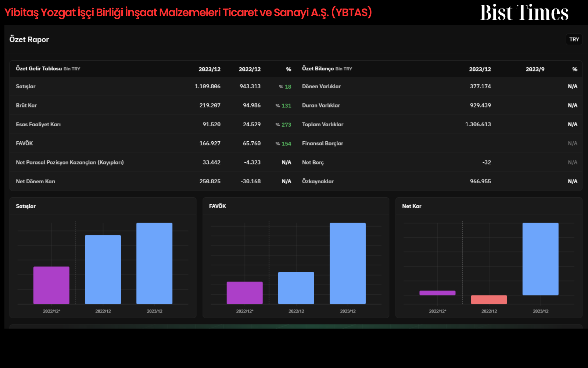Click value 33.442

point(211,162)
